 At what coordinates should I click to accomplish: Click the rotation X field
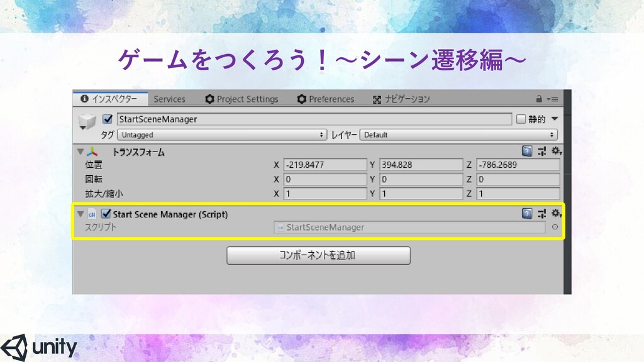pos(325,179)
